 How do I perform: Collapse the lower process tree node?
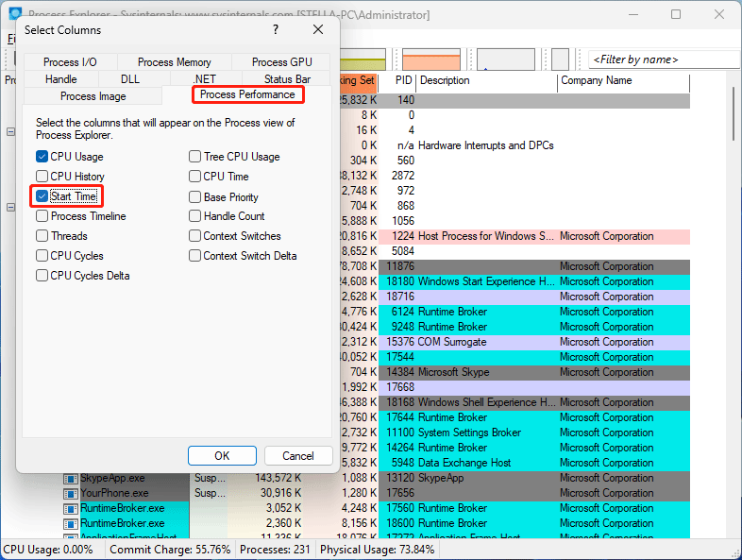[11, 208]
